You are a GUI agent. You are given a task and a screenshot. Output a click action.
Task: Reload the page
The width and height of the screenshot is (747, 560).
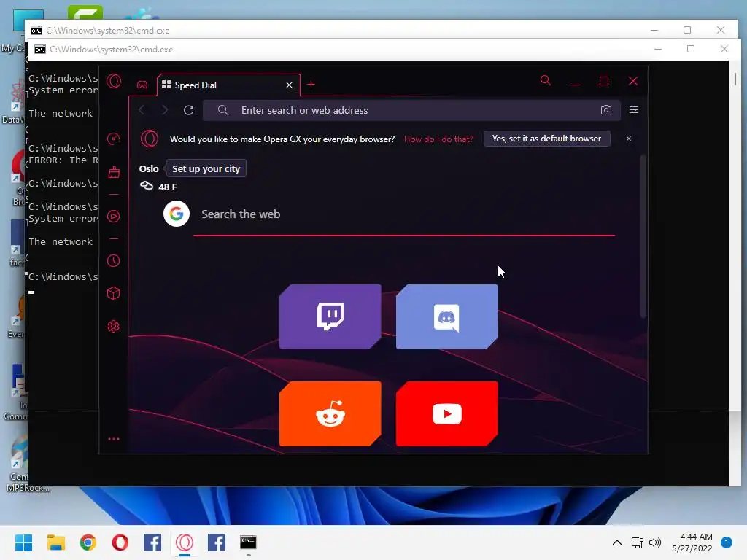(189, 110)
